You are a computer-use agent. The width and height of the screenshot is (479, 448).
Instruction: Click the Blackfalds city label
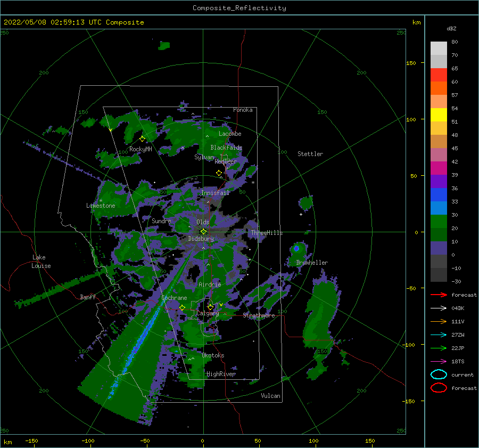[226, 148]
